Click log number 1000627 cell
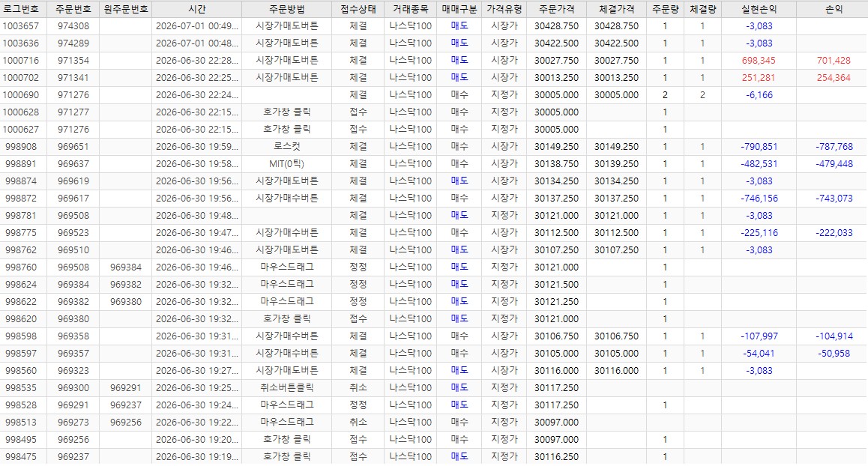Screen dimensions: 868x466 [x=21, y=129]
